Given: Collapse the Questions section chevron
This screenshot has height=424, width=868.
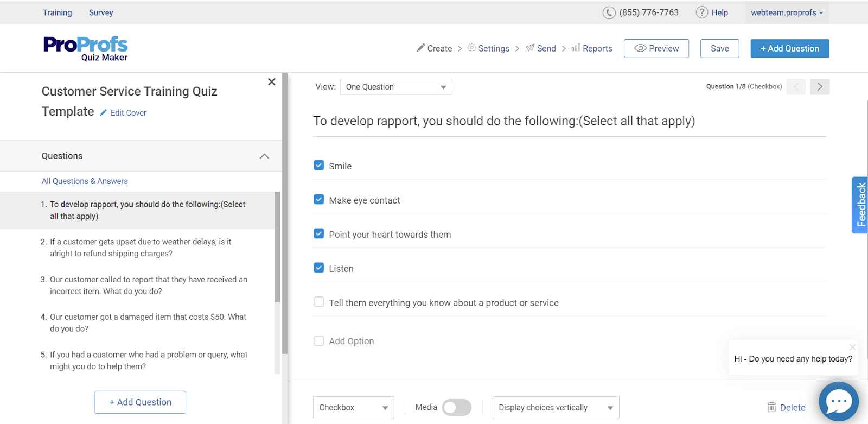Looking at the screenshot, I should pyautogui.click(x=264, y=156).
